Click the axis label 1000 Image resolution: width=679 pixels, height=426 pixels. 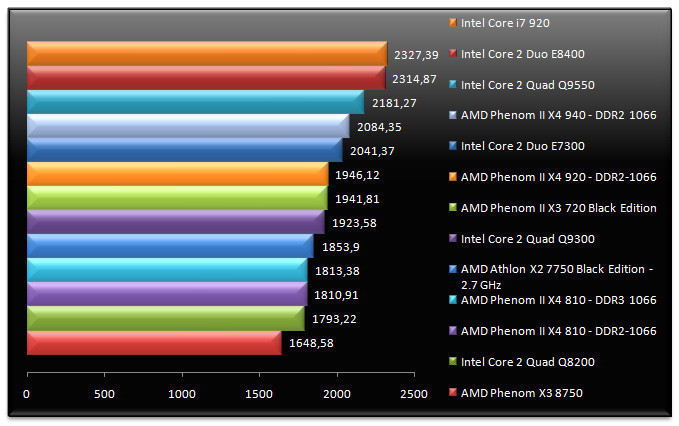coord(182,394)
